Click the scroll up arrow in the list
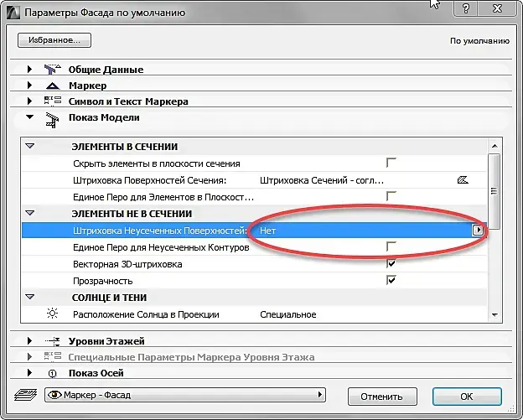Image resolution: width=523 pixels, height=420 pixels. (495, 146)
